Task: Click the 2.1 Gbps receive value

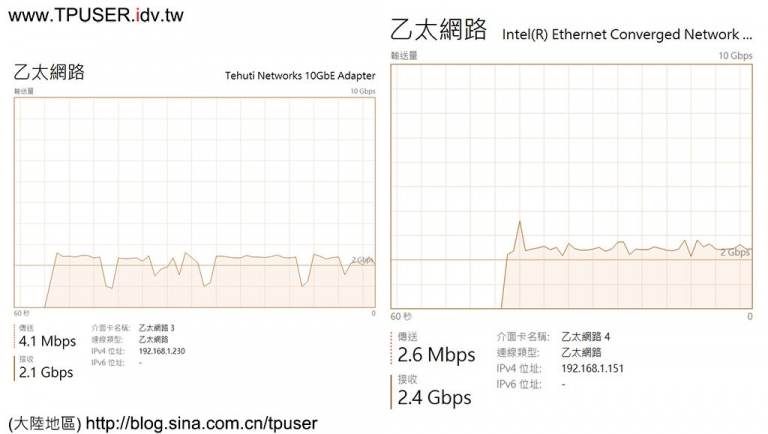Action: click(46, 372)
